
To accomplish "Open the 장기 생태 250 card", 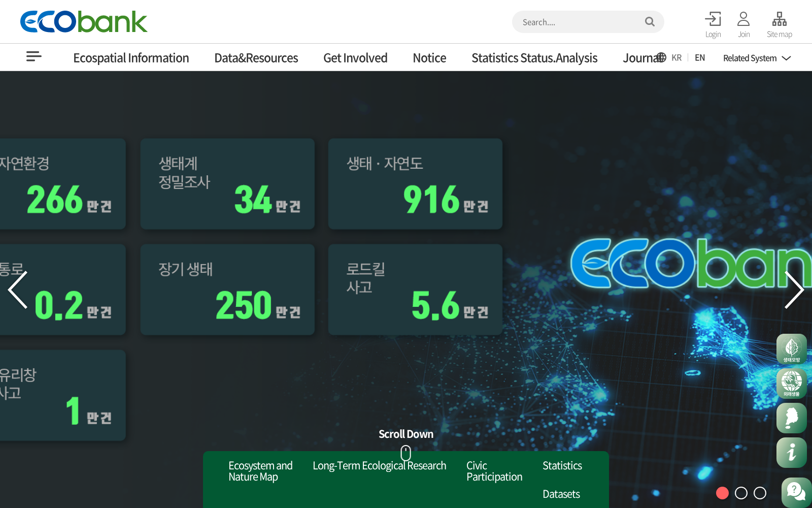I will [227, 290].
